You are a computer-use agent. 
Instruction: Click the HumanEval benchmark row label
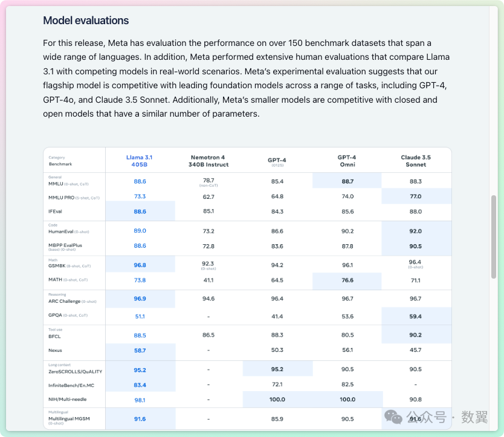coord(68,231)
